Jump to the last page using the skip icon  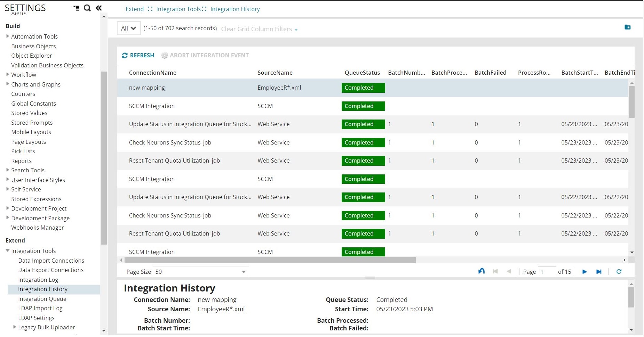point(599,272)
